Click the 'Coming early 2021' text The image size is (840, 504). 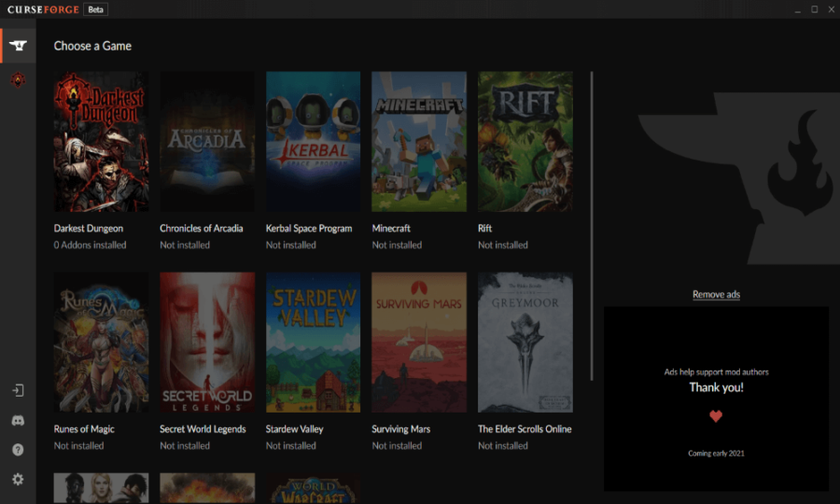pyautogui.click(x=716, y=453)
